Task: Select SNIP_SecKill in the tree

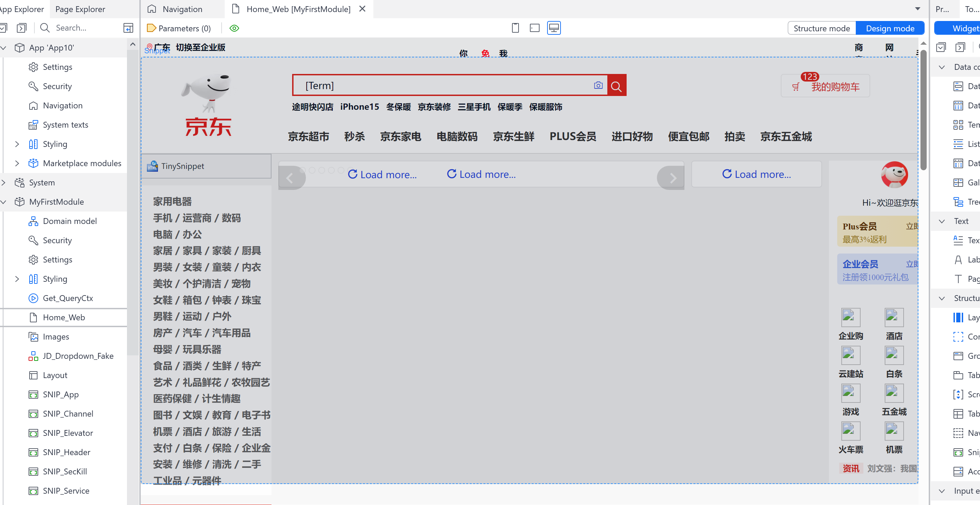Action: point(65,472)
